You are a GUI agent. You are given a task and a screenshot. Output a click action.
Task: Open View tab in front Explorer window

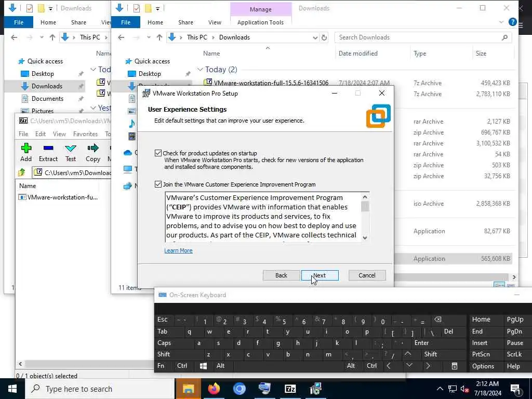215,22
